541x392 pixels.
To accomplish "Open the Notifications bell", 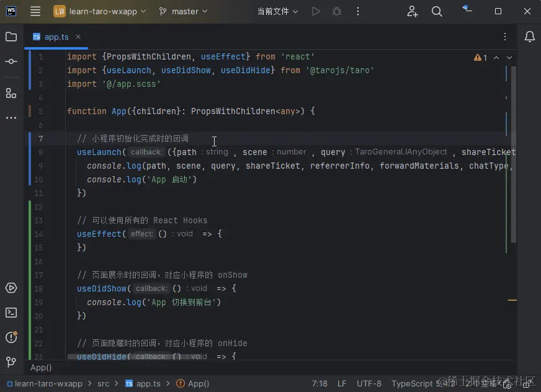I will pos(530,37).
